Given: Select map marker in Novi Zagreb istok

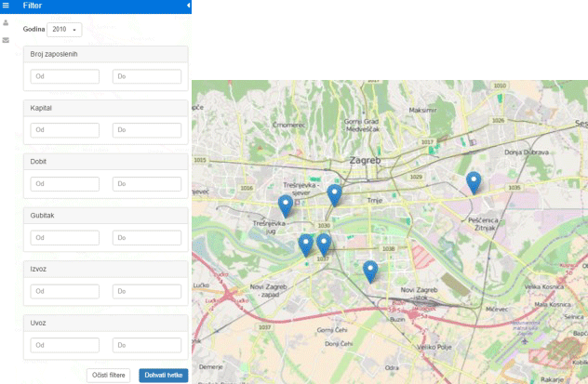Looking at the screenshot, I should 370,271.
